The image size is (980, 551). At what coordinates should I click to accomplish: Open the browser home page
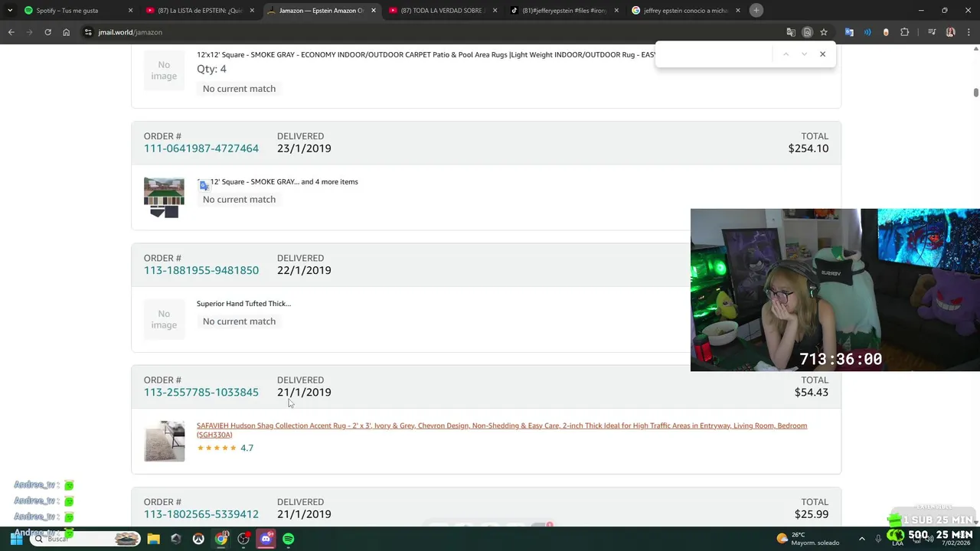(66, 32)
